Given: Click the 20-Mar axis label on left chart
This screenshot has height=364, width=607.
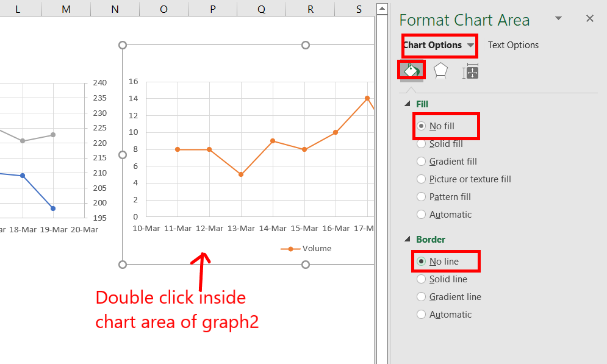Looking at the screenshot, I should (84, 230).
